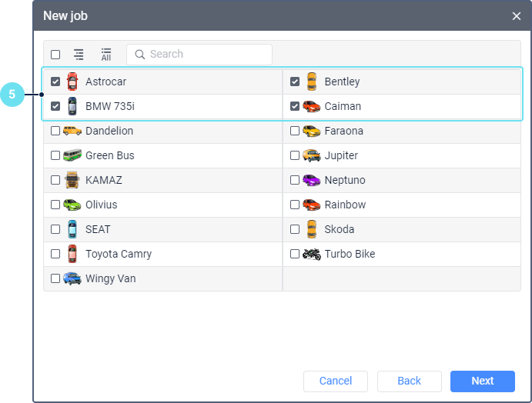Uncheck the BMW 735i checkbox

(55, 106)
